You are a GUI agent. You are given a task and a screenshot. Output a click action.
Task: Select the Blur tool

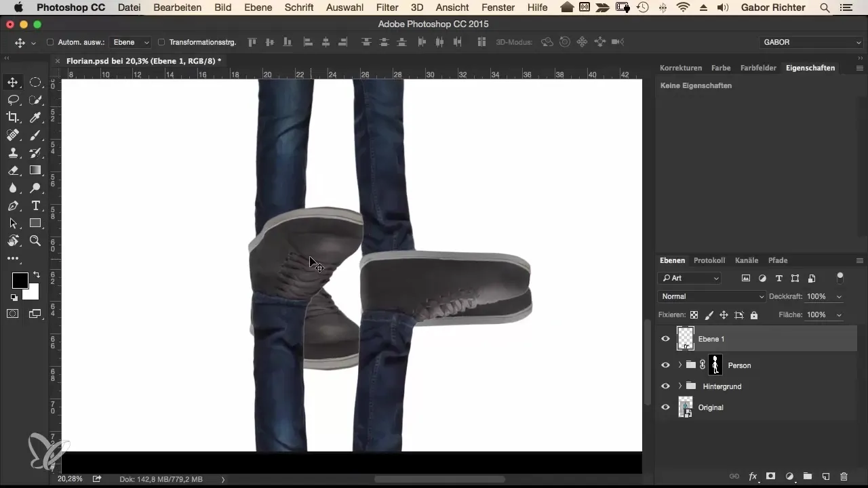[x=13, y=188]
